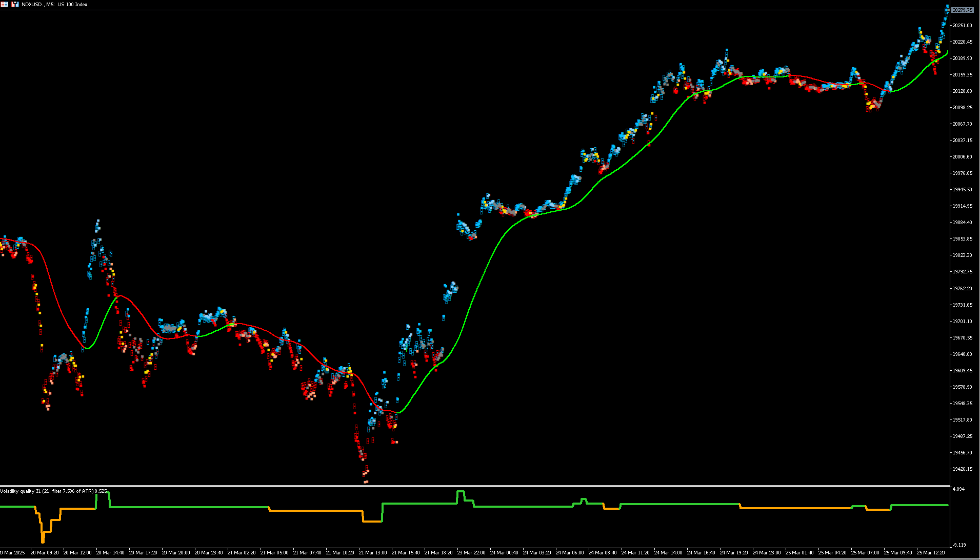Click price level 19609.45 on price scale
Screen dimensions: 980x560
tap(962, 371)
